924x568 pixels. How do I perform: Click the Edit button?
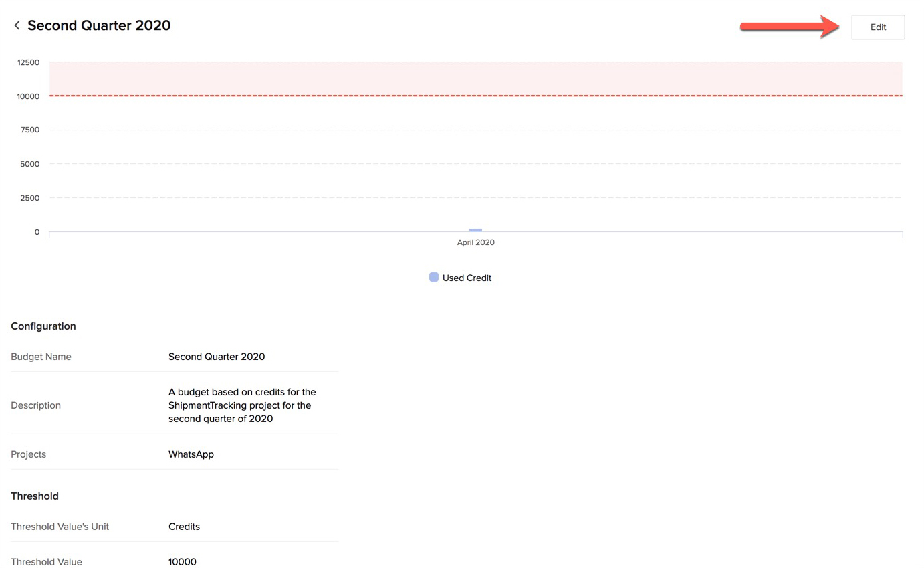point(878,27)
